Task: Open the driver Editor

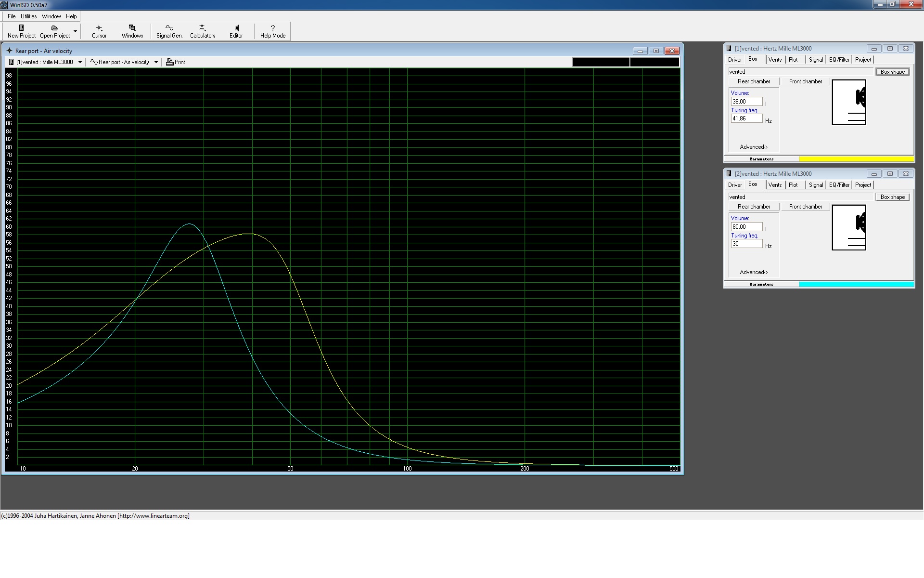Action: [236, 31]
